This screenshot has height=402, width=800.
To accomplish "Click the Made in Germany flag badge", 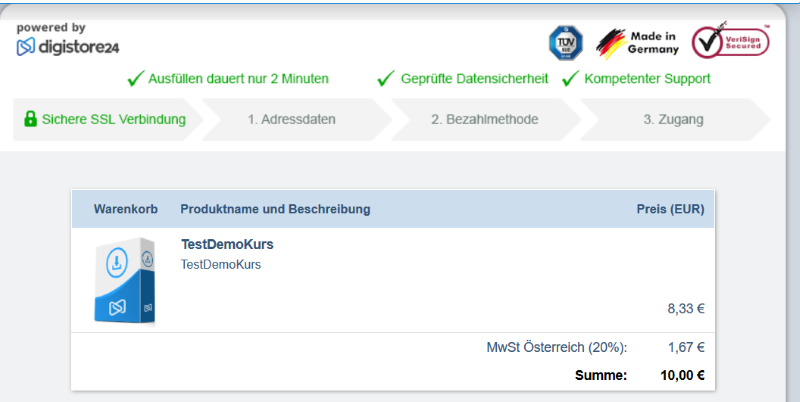I will pyautogui.click(x=638, y=42).
